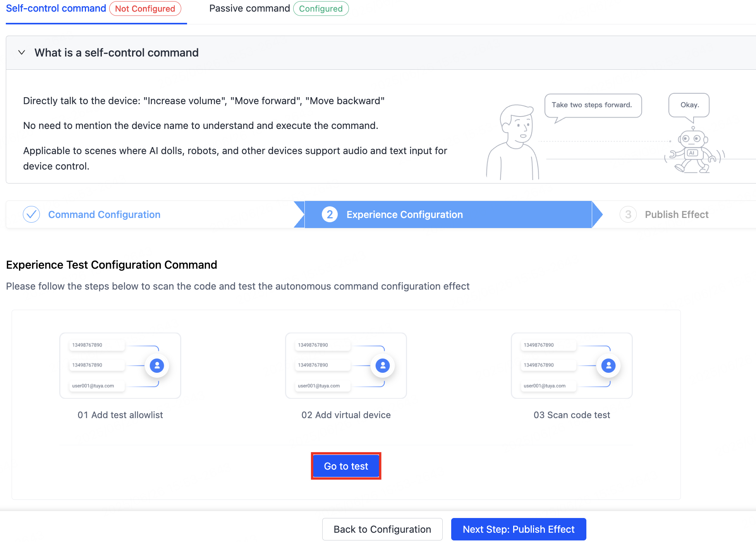Viewport: 756px width, 542px height.
Task: Click Back to Configuration button
Action: 382,529
